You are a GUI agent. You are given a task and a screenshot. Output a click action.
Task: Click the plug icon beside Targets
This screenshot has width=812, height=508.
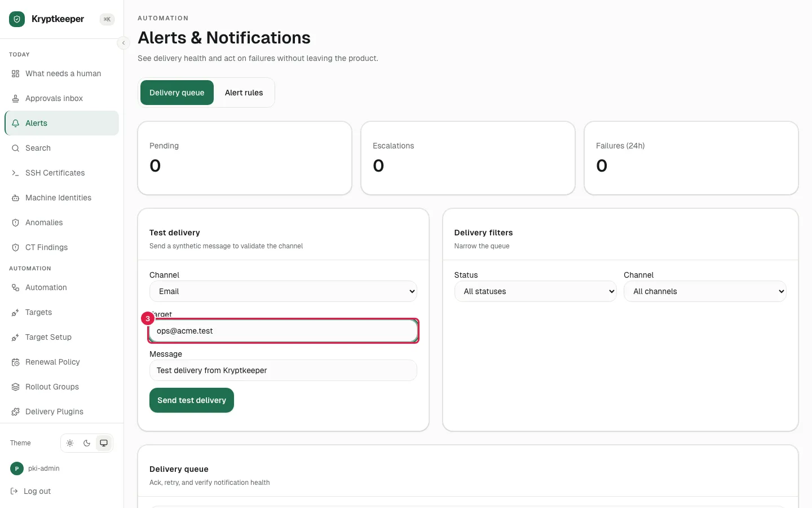[15, 313]
